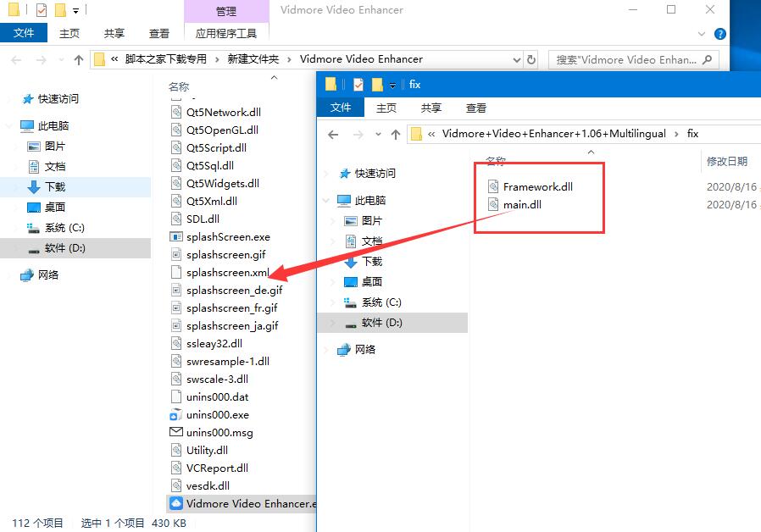Click the splashScreen.exe file icon
This screenshot has height=532, width=761.
[175, 236]
